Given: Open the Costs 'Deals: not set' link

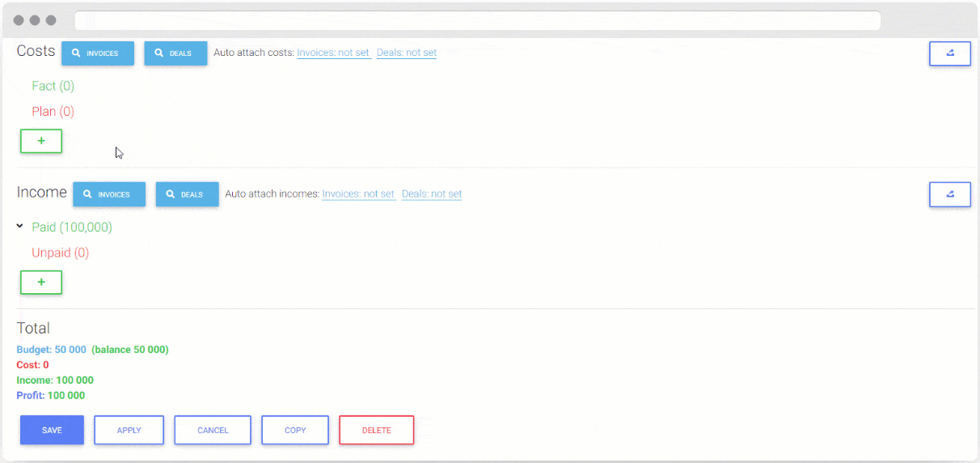Looking at the screenshot, I should (x=407, y=53).
